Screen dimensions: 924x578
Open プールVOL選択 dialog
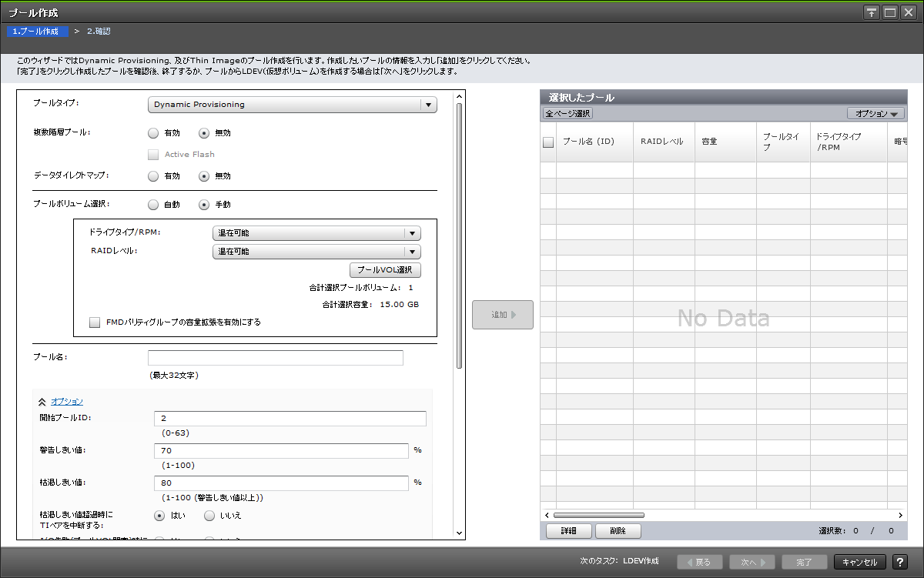387,269
